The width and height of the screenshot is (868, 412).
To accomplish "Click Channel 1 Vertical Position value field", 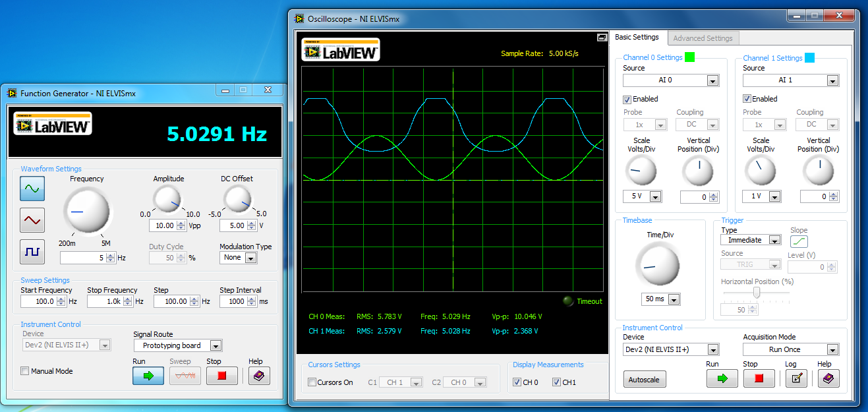I will click(x=815, y=197).
